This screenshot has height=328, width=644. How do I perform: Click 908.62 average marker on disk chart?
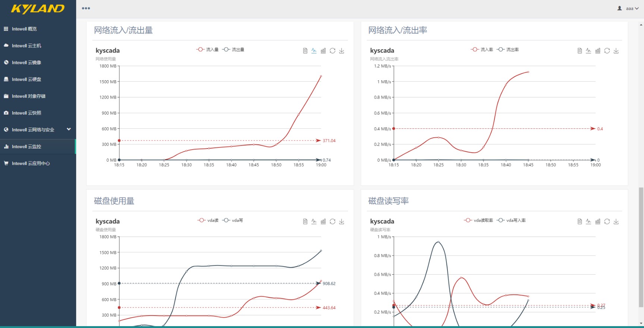329,284
